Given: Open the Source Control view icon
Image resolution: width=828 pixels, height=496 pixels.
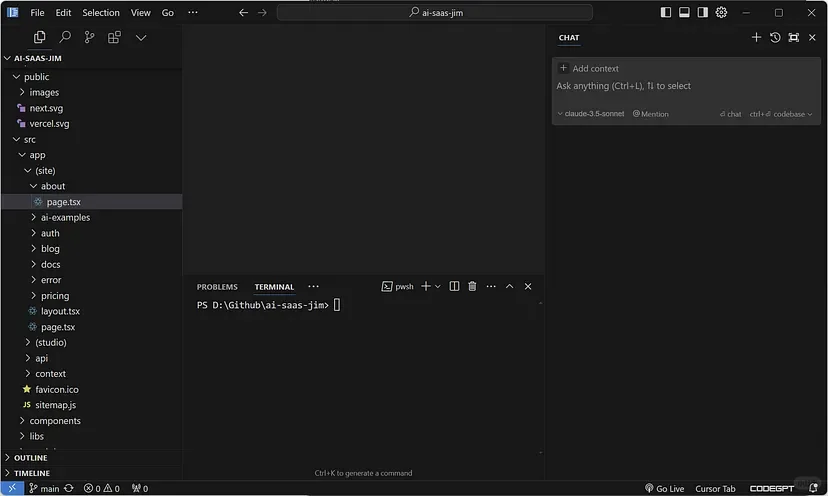Looking at the screenshot, I should pos(89,37).
